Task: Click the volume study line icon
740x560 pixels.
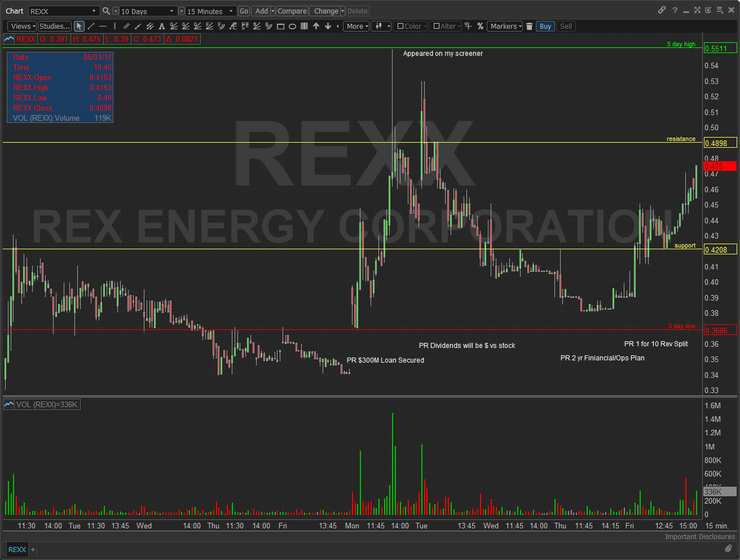Action: point(9,404)
